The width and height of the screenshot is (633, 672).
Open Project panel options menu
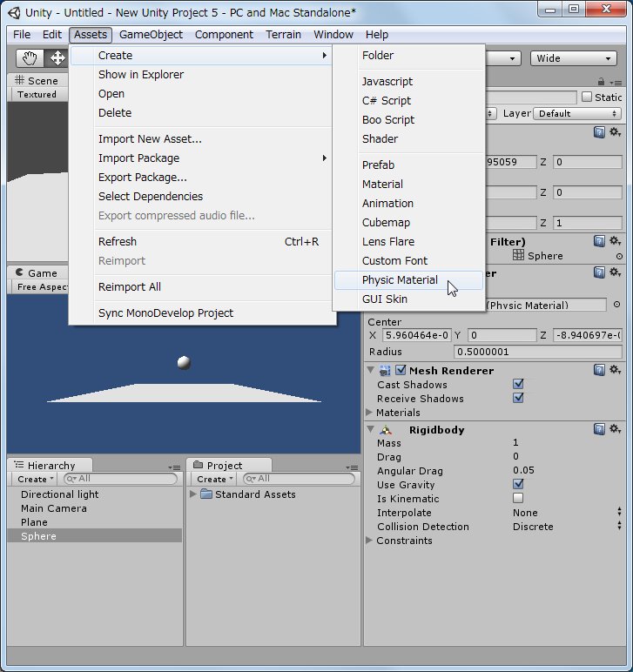pyautogui.click(x=352, y=467)
